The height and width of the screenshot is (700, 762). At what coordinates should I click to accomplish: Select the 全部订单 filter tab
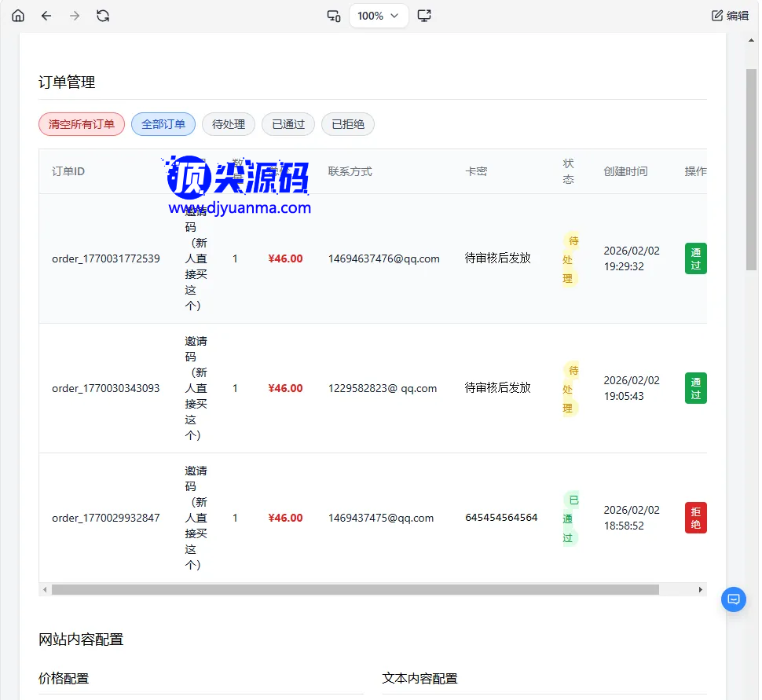(x=163, y=124)
